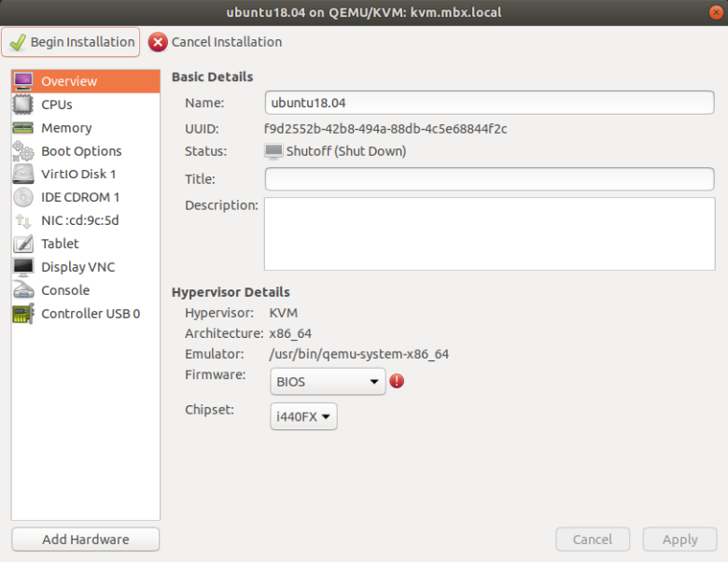The height and width of the screenshot is (562, 728).
Task: Click the emulator path /usr/bin/qemu-system-x86_64
Action: tap(359, 355)
